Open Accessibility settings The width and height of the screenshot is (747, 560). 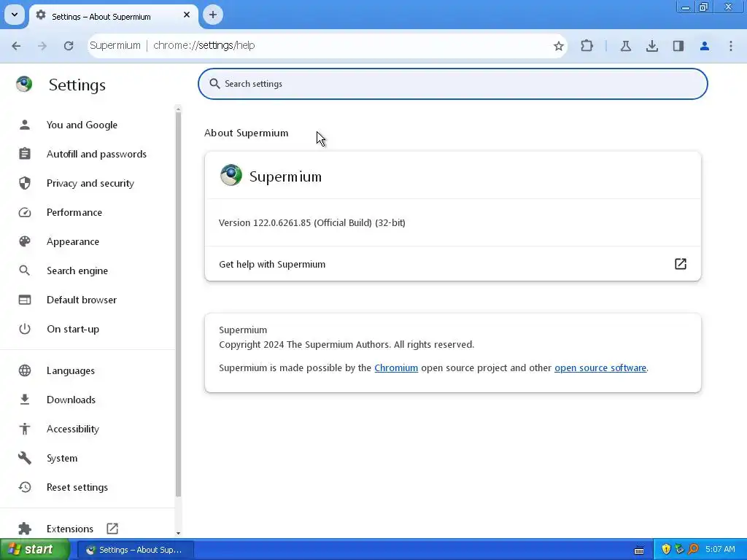pyautogui.click(x=73, y=429)
